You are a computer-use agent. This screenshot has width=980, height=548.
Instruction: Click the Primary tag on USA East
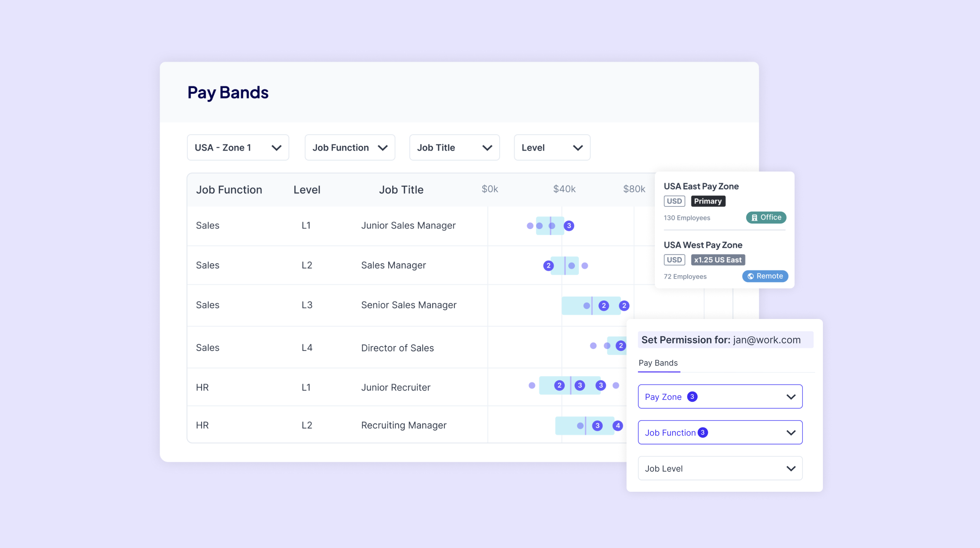(708, 201)
